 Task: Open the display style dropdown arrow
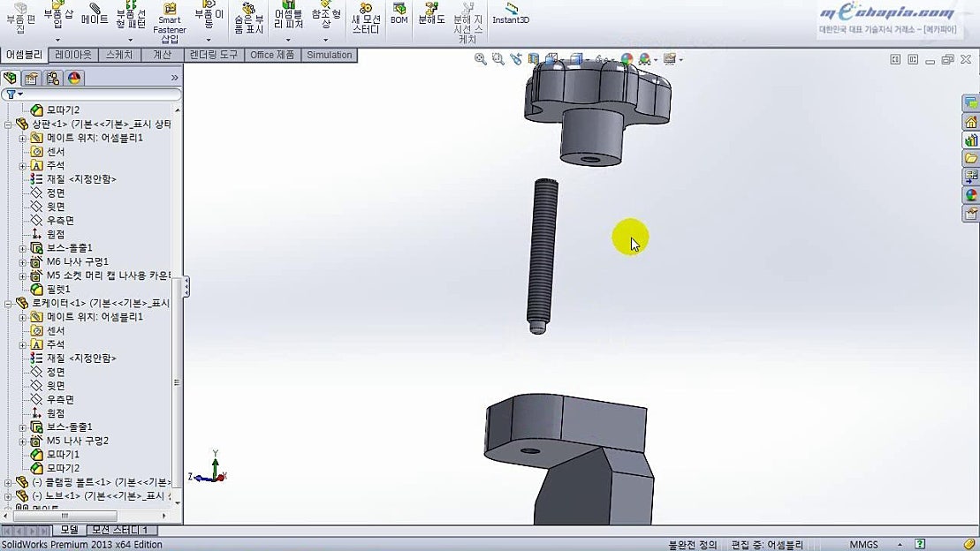(x=587, y=58)
